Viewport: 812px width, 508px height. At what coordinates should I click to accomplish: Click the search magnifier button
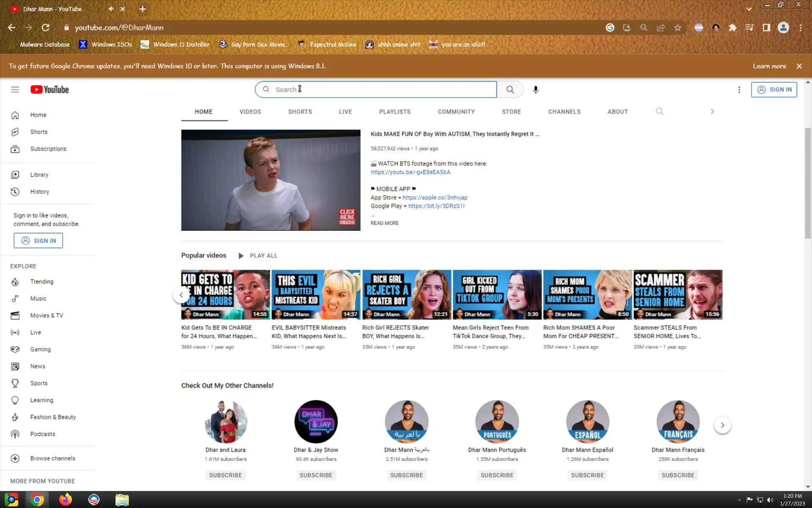pos(510,89)
